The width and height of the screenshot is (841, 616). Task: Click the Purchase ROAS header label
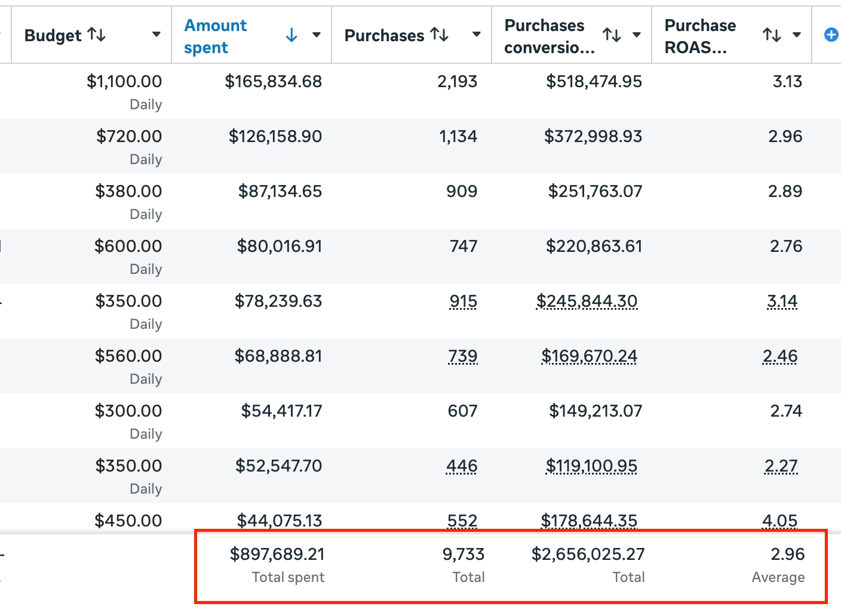pyautogui.click(x=701, y=36)
